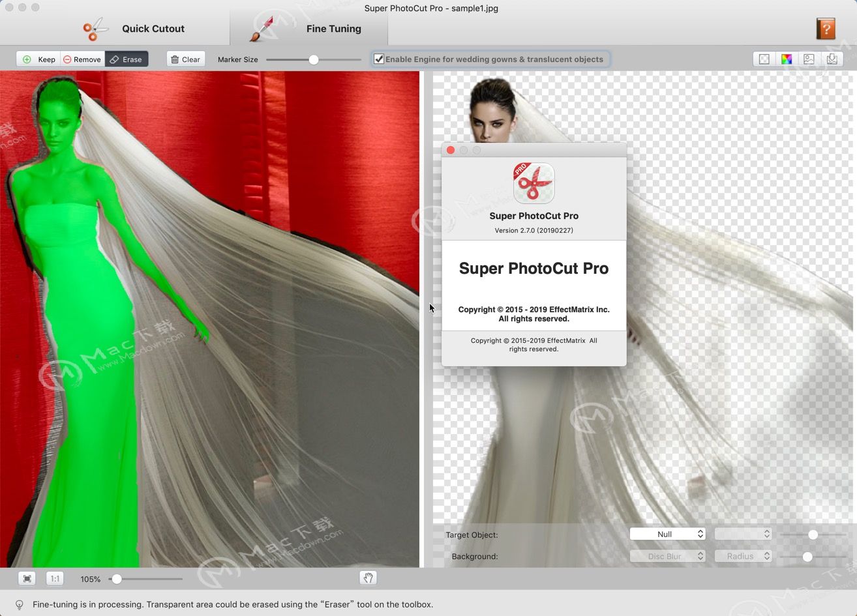Toggle wedding gowns engine checkbox

coord(379,59)
